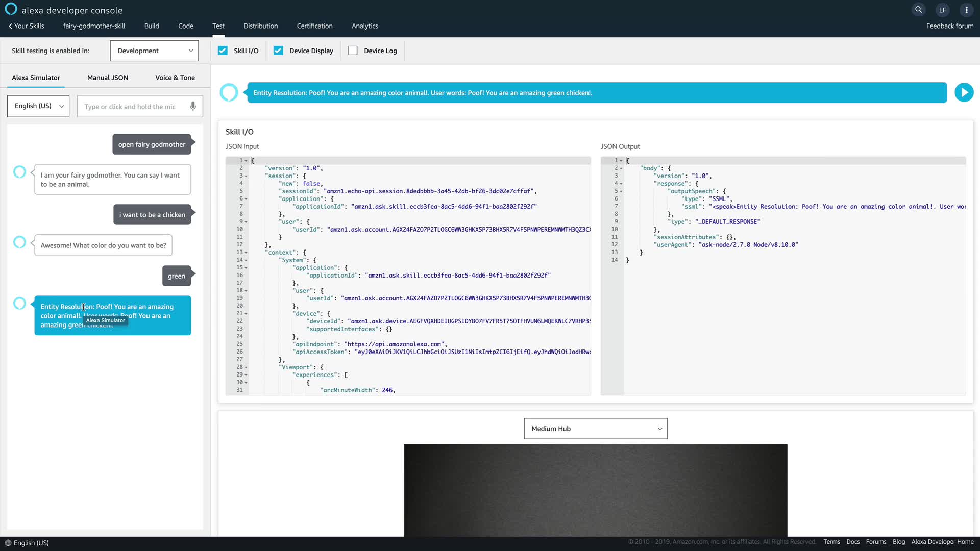Click globe language icon in footer

pyautogui.click(x=8, y=543)
